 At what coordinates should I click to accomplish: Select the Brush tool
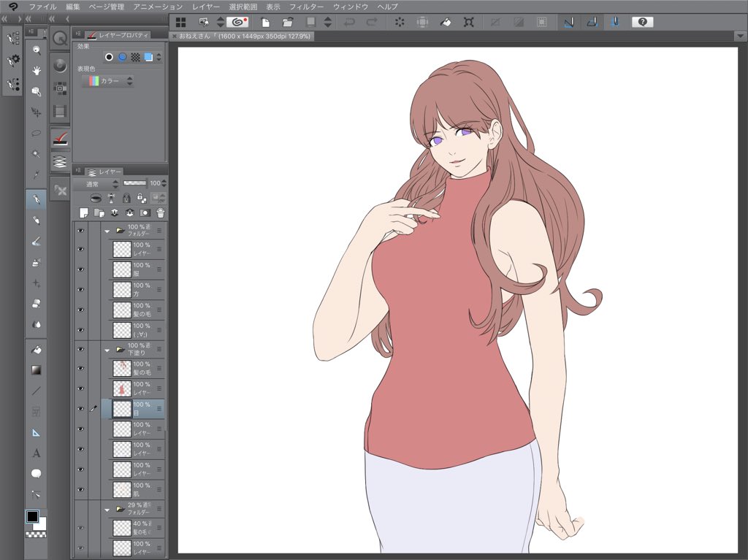point(37,242)
